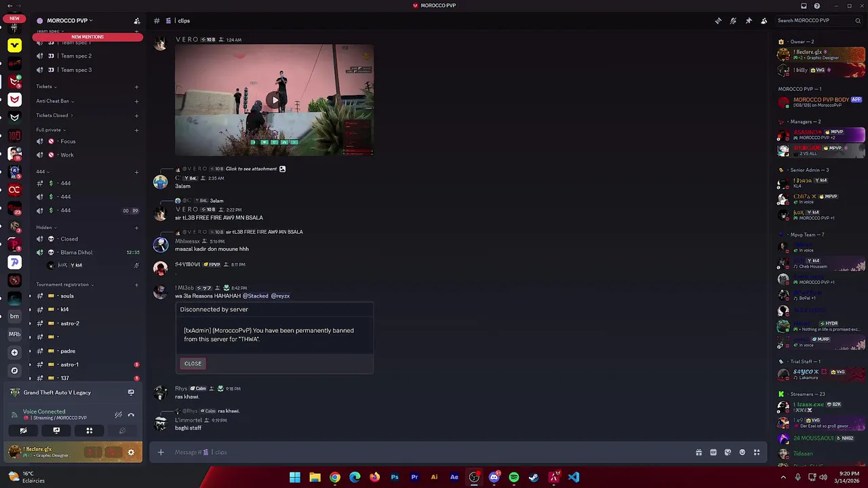
Task: Open the emoji picker icon
Action: click(743, 452)
